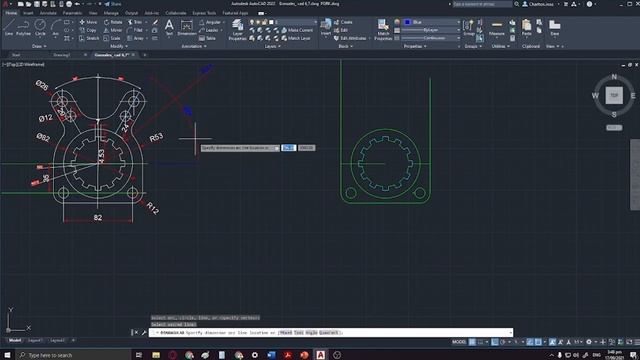
Task: Toggle object snap tracking in status bar
Action: coord(530,342)
